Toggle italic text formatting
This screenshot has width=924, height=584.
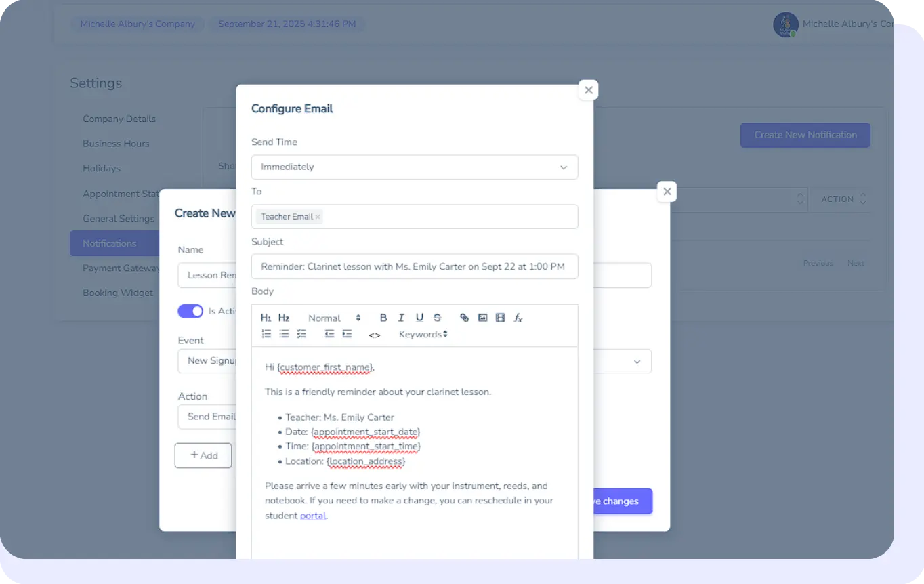click(x=401, y=318)
